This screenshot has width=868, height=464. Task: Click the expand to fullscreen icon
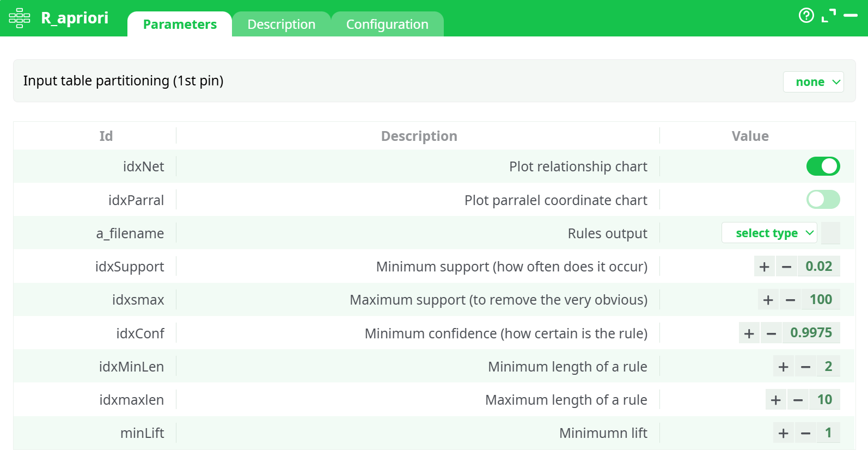pos(828,16)
